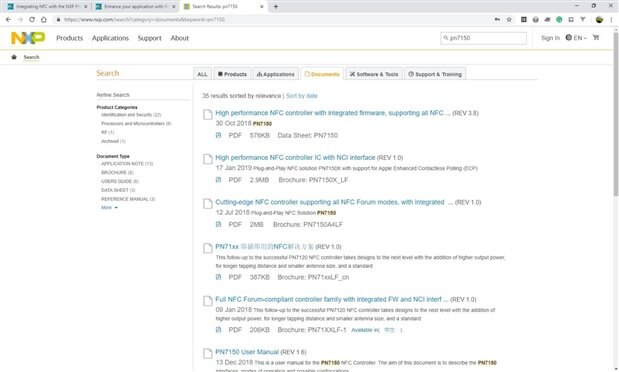Click the Search breadcrumb link
Screen dimensions: 619x372
(31, 57)
